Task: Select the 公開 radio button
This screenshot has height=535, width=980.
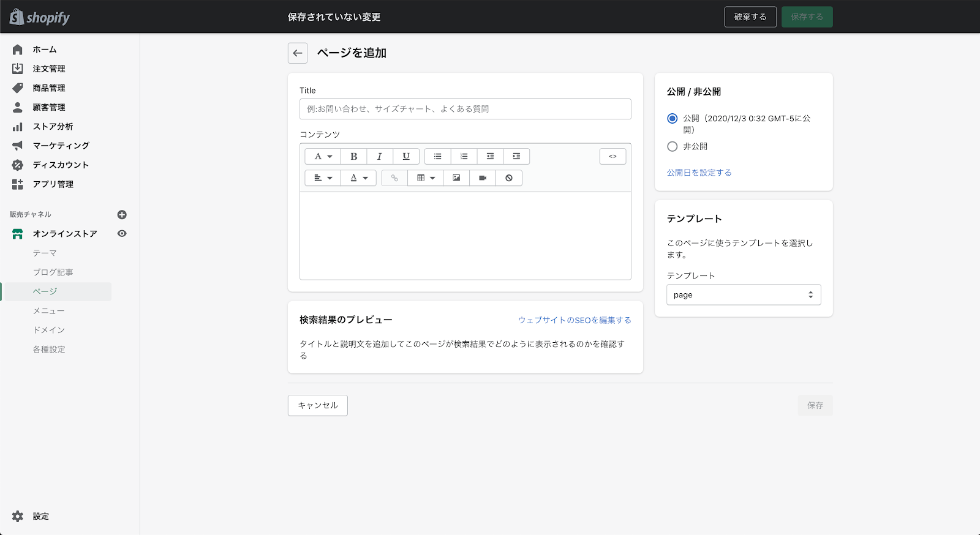Action: coord(673,119)
